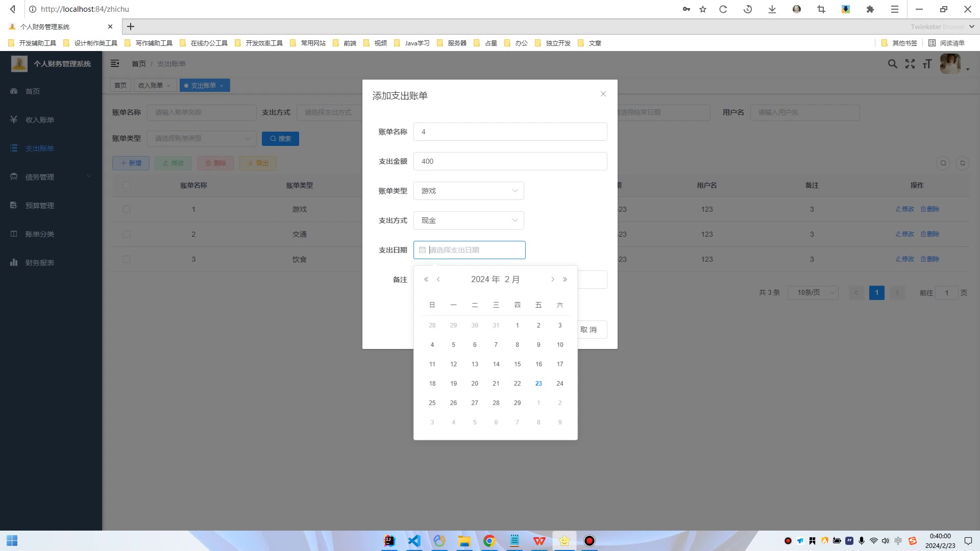Screen dimensions: 980x551
Task: Click the 账单名称 input field in dialog
Action: 510,132
